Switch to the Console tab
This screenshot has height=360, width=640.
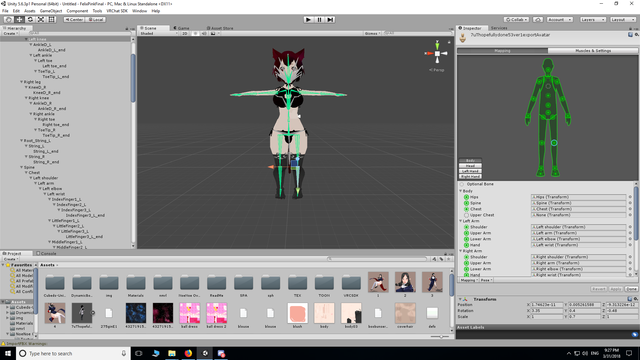coord(47,253)
